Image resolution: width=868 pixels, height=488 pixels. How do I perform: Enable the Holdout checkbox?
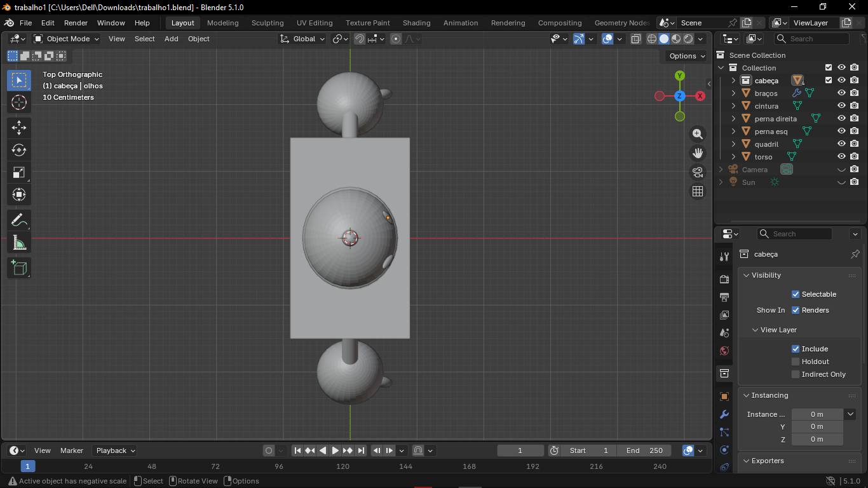(795, 362)
